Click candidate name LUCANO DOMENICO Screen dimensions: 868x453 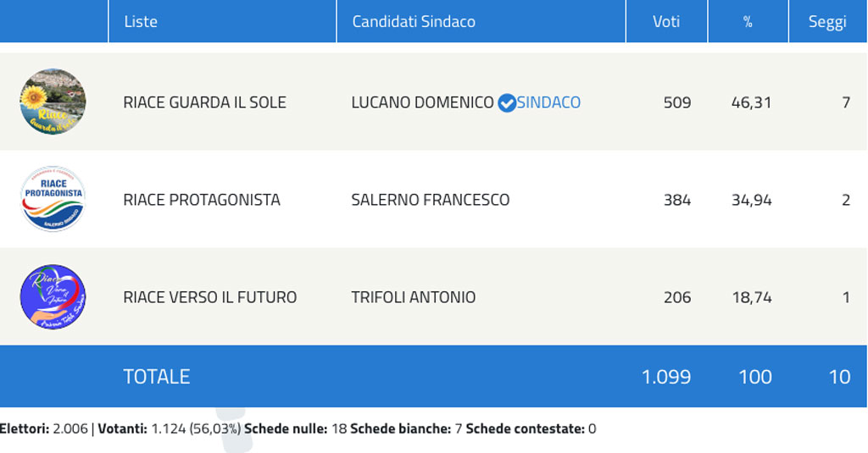[x=422, y=102]
